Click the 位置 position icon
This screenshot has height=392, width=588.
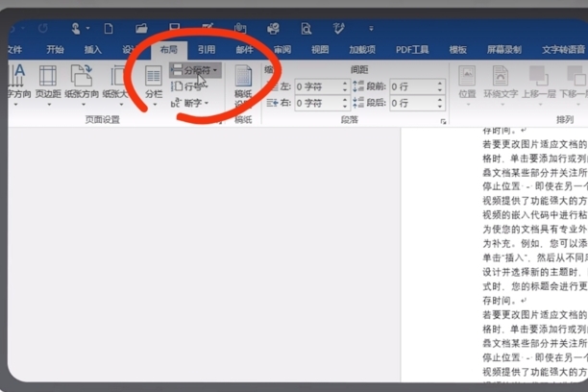[467, 76]
